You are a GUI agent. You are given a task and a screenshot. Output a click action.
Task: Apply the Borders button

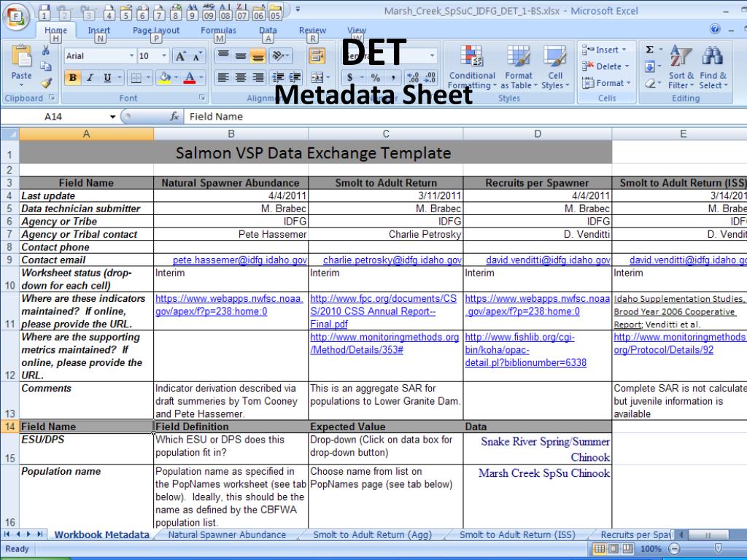(136, 77)
